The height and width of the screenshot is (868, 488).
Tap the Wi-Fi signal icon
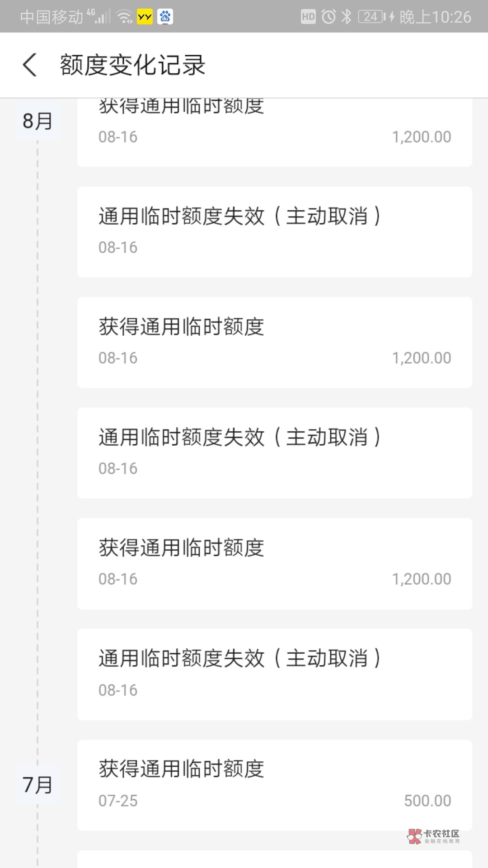[124, 17]
